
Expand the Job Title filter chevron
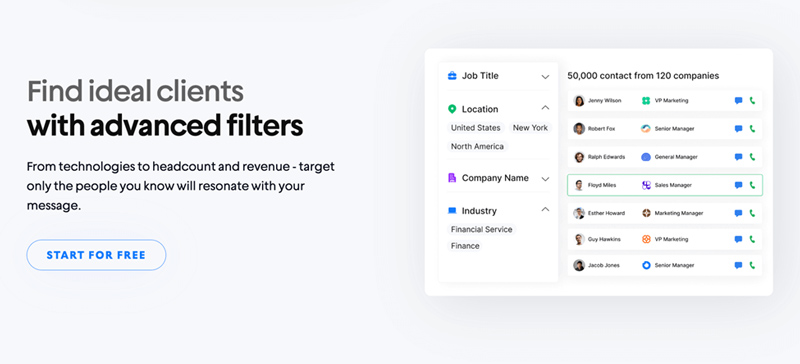545,77
